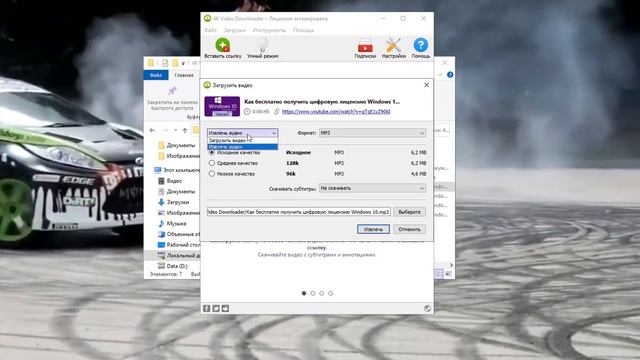Click the Explorer title-bar folder icon
The width and height of the screenshot is (640, 360).
coord(151,63)
